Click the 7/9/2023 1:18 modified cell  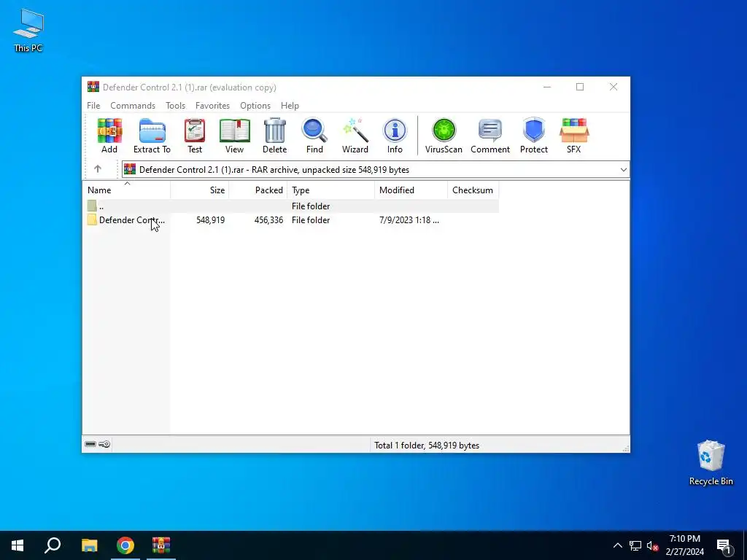coord(409,220)
